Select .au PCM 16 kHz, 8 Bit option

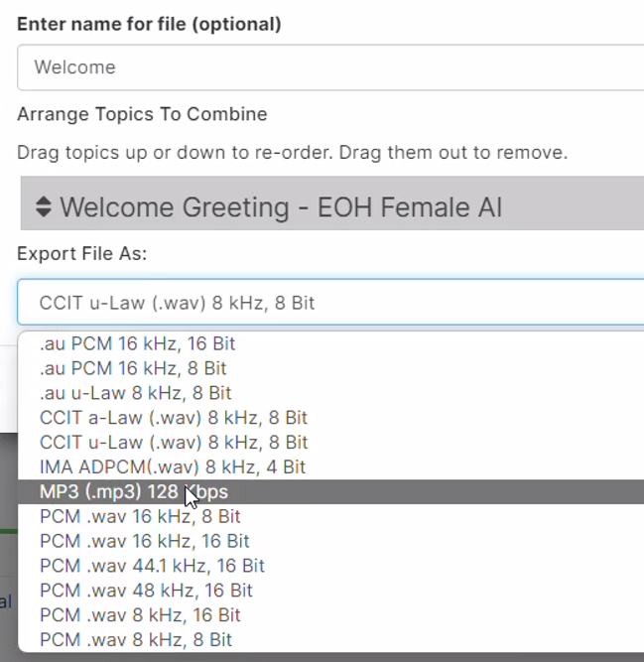[x=330, y=368]
